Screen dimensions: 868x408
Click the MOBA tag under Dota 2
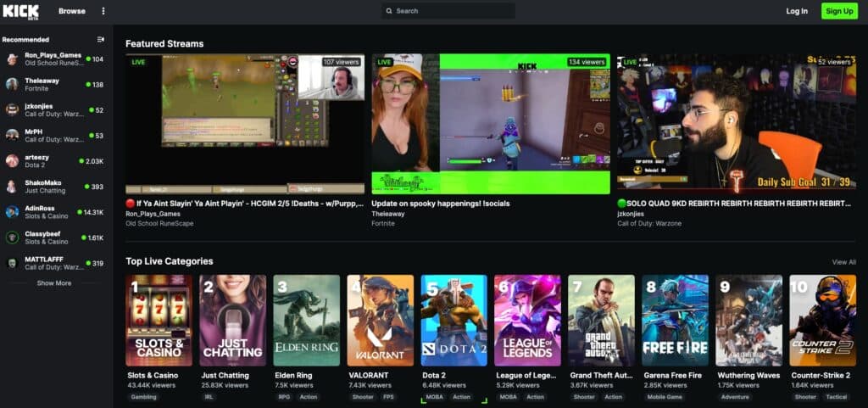(434, 397)
